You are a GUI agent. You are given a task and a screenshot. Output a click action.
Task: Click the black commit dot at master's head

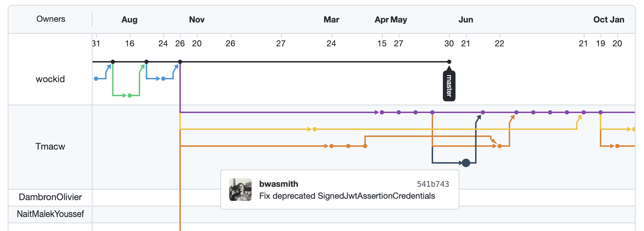click(449, 62)
